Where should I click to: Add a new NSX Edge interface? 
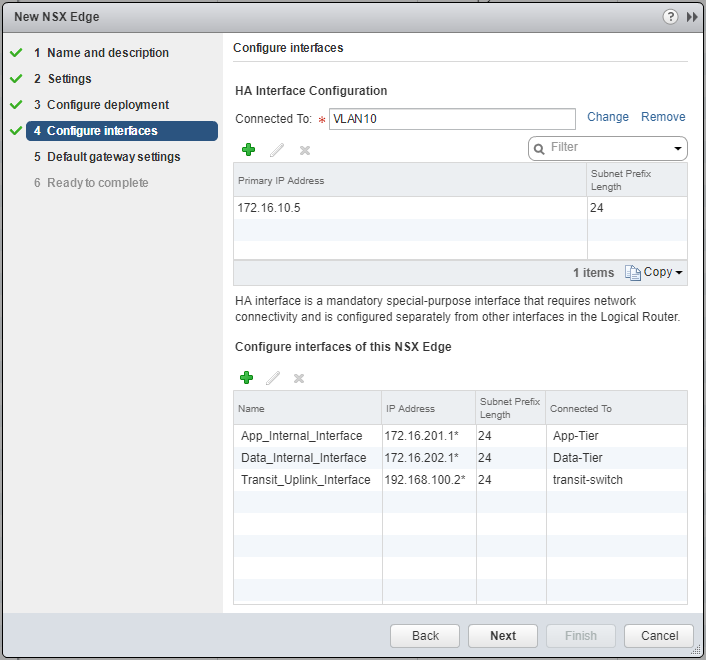click(x=246, y=377)
